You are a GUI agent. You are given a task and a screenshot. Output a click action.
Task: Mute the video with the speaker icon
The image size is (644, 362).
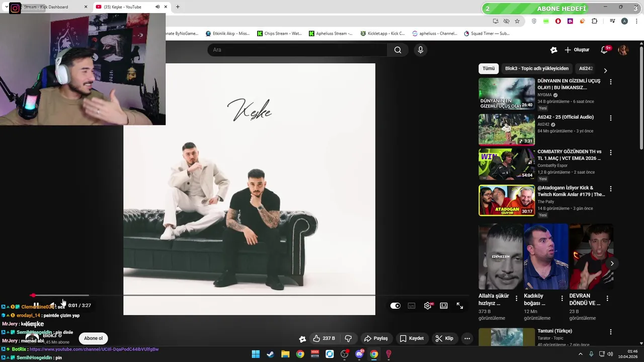[52, 306]
